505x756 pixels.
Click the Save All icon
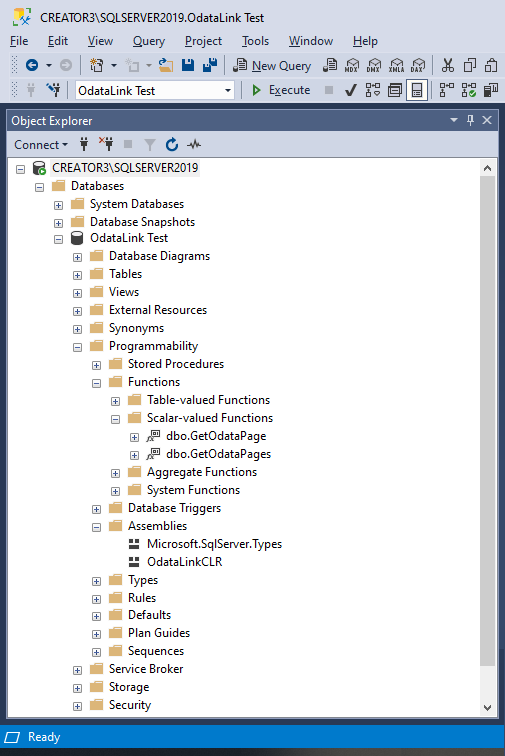[x=210, y=65]
